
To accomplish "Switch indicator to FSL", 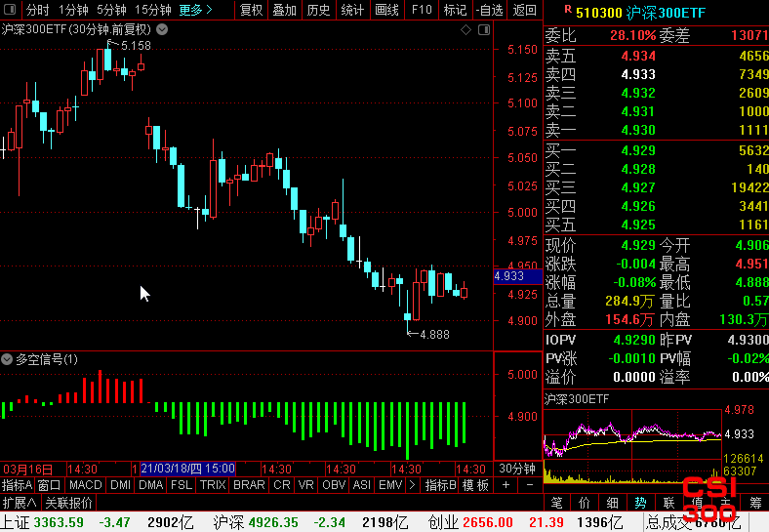I will [x=182, y=485].
